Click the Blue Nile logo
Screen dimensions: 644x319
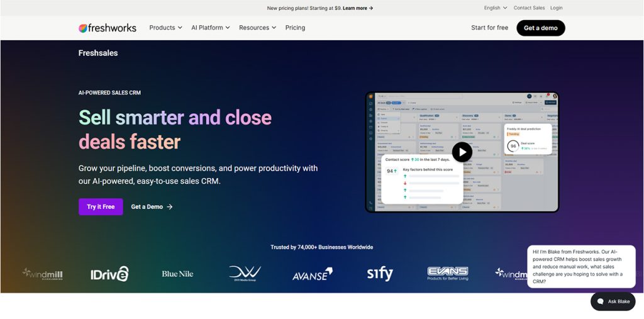click(x=177, y=274)
